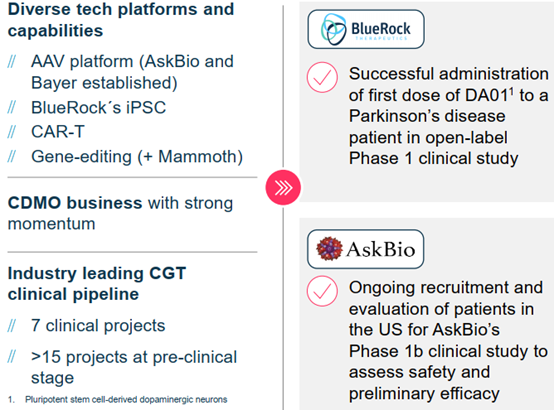
Task: Click the pink checkmark beside Ongoing recruitment text
Action: tap(322, 291)
